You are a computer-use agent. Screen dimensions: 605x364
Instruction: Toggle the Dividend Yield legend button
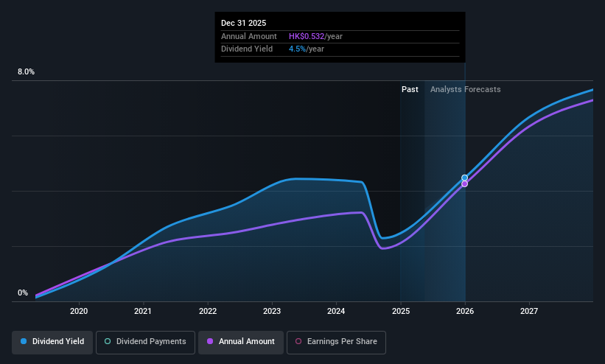tap(52, 342)
